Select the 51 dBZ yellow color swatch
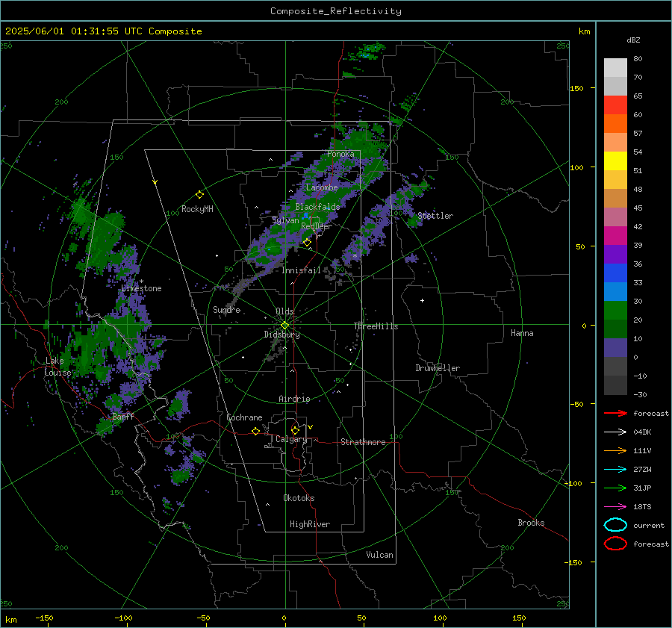Image resolution: width=672 pixels, height=628 pixels. point(615,161)
